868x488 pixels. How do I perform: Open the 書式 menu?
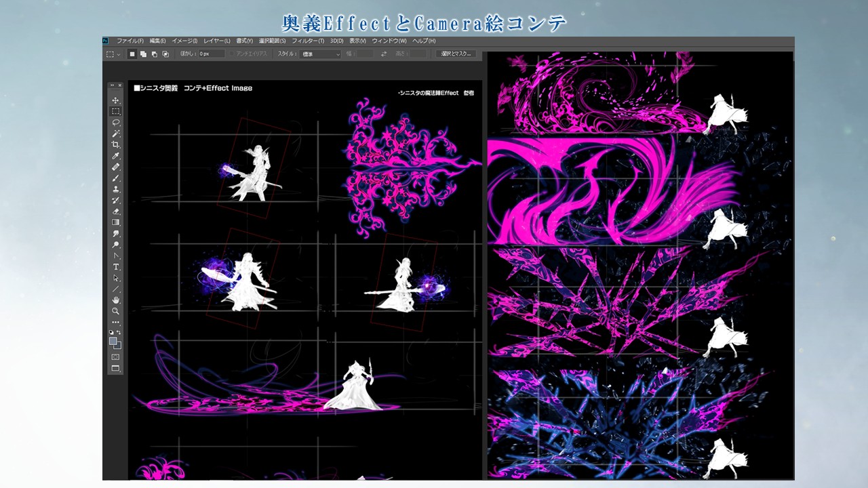point(245,41)
